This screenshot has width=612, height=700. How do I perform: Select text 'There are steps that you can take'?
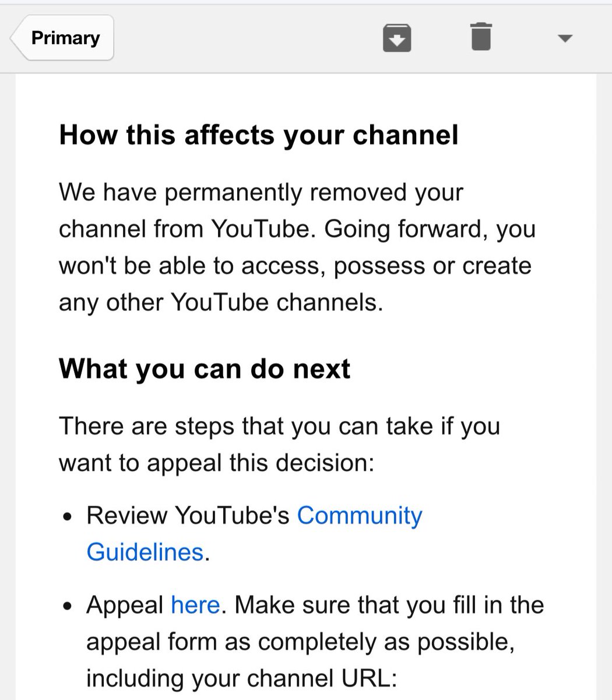point(246,426)
